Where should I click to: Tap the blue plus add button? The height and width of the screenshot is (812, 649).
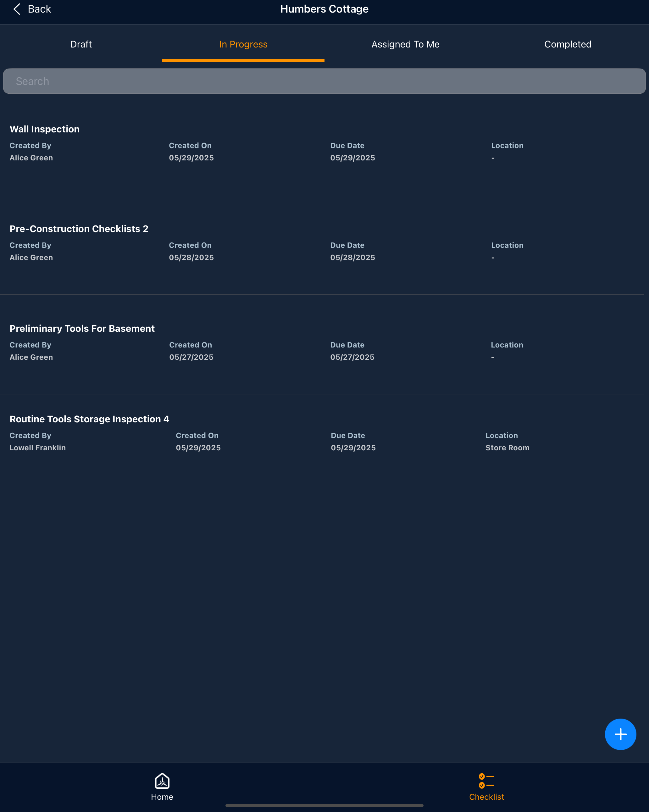[620, 734]
